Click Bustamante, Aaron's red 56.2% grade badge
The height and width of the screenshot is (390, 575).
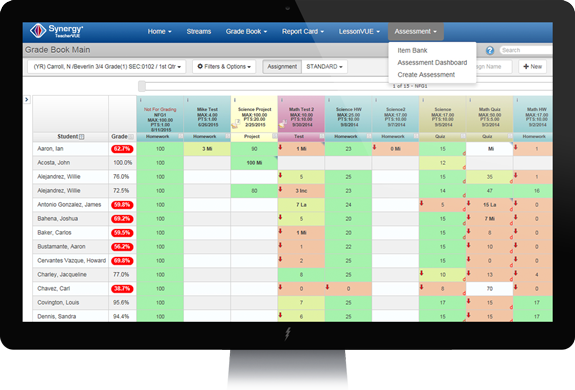(122, 247)
